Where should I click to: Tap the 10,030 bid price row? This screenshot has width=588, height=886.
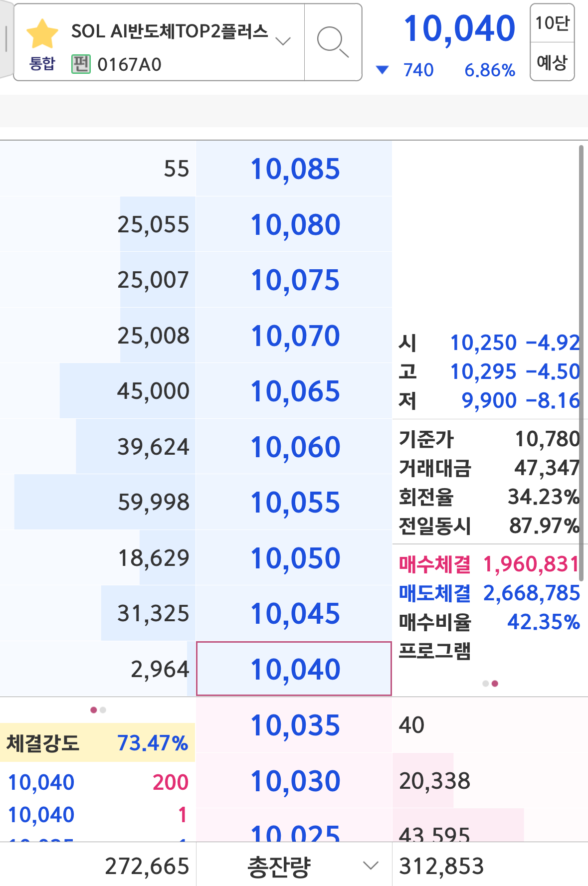(294, 781)
